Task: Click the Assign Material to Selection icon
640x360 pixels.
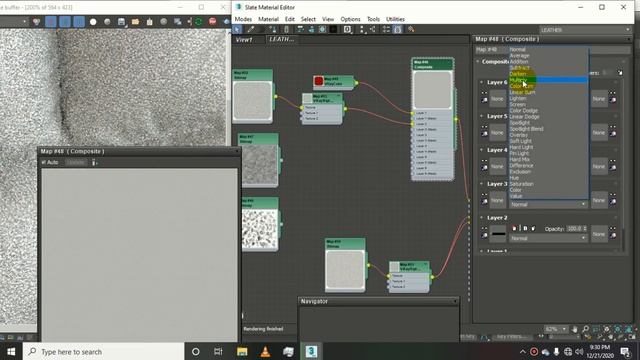Action: pos(273,29)
